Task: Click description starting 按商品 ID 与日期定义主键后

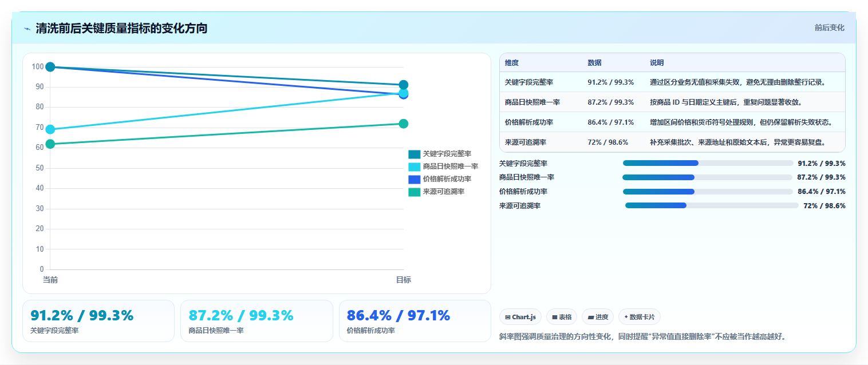Action: pos(726,102)
